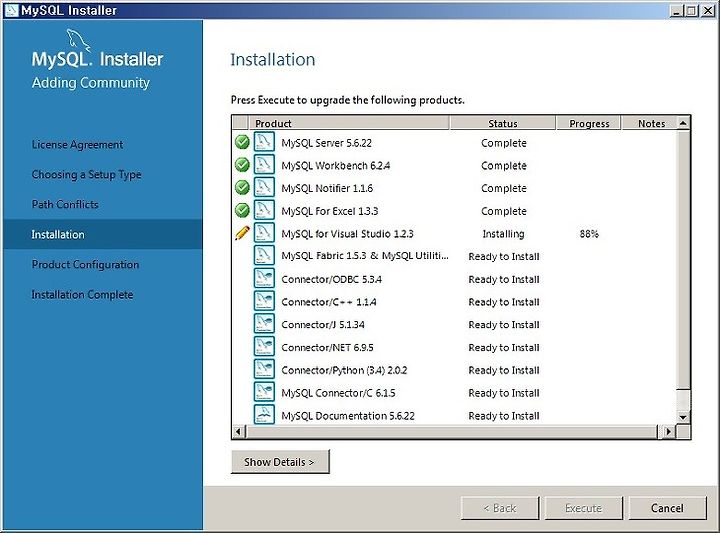Click the horizontal scroll right arrow
The image size is (720, 533).
668,431
